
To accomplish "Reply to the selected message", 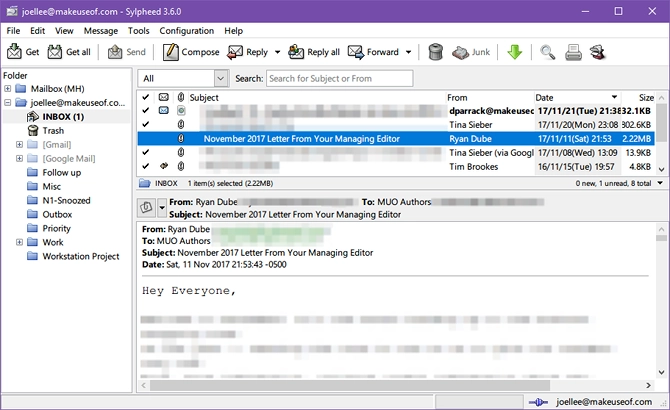I will coord(247,52).
